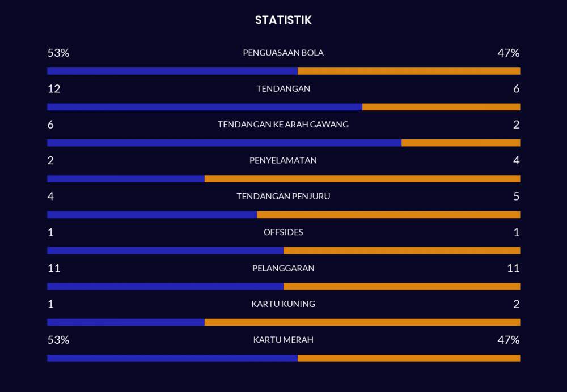The height and width of the screenshot is (392, 567).
Task: Click blue part of TENDANGAN PENJURU bar
Action: (152, 215)
